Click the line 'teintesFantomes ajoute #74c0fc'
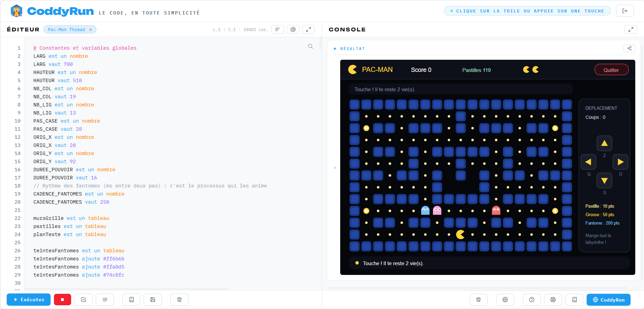 point(79,275)
